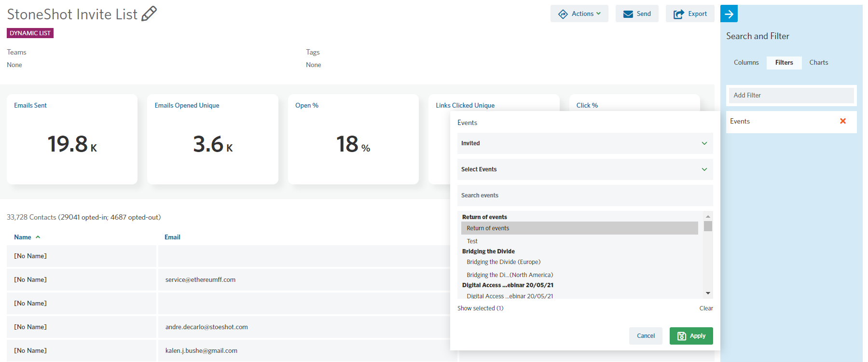Click the Bridging the Divide group heading

coord(488,251)
